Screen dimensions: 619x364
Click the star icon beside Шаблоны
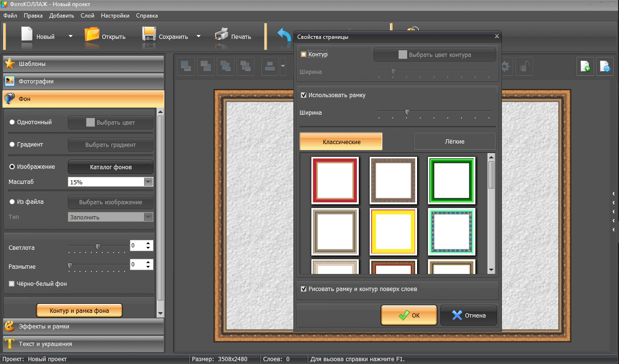[x=9, y=64]
